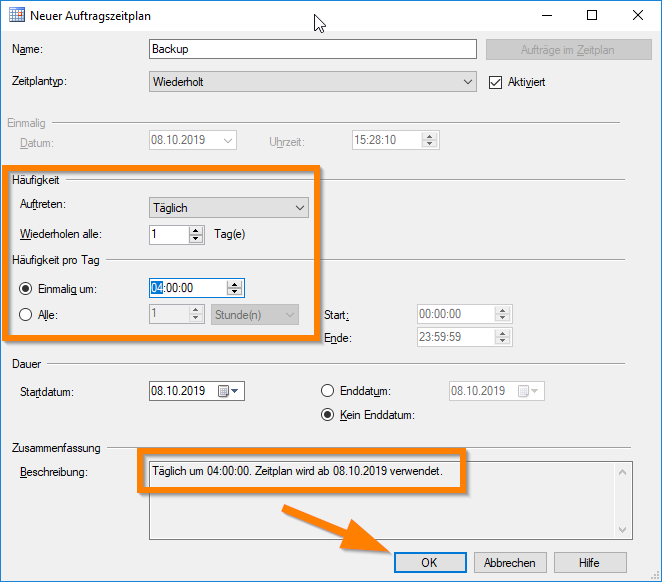Minimize the Neuer Auftragszeitplan window
This screenshot has height=582, width=662.
click(547, 15)
